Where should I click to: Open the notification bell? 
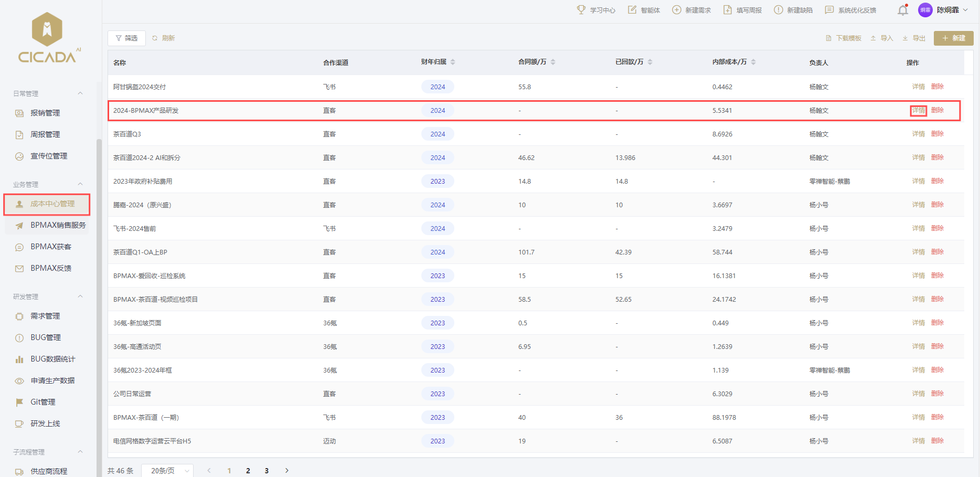[x=902, y=10]
